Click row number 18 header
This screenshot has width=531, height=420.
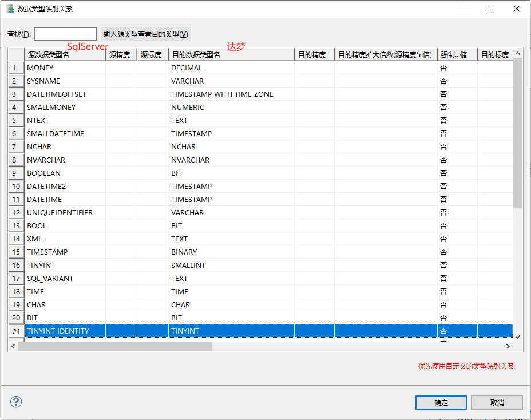tap(16, 292)
